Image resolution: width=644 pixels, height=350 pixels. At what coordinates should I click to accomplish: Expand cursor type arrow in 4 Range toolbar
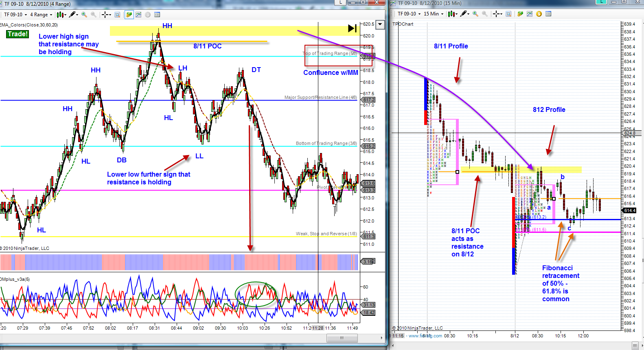coord(110,15)
